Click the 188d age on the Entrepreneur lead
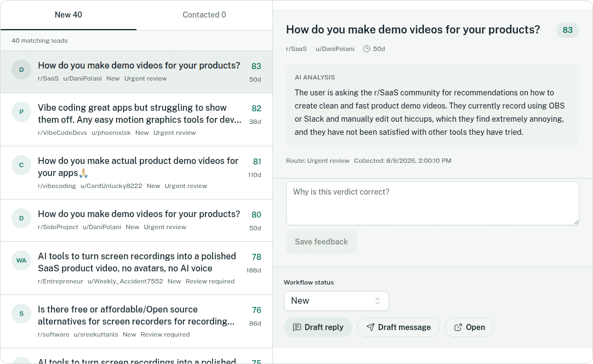The image size is (593, 364). (254, 271)
